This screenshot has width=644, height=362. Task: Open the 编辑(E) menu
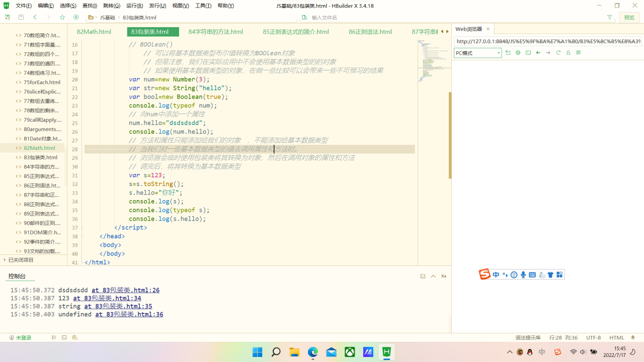pyautogui.click(x=46, y=6)
